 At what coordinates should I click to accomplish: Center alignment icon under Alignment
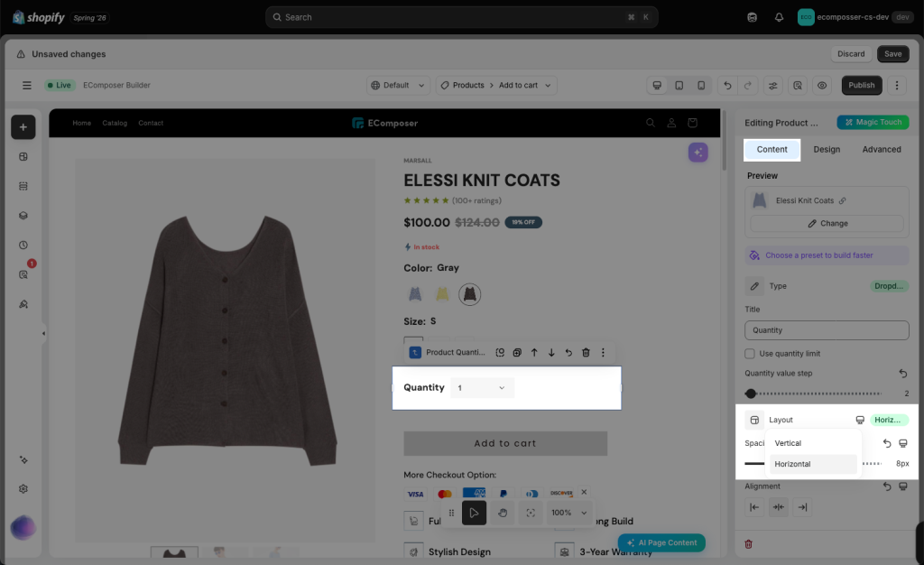coord(779,507)
